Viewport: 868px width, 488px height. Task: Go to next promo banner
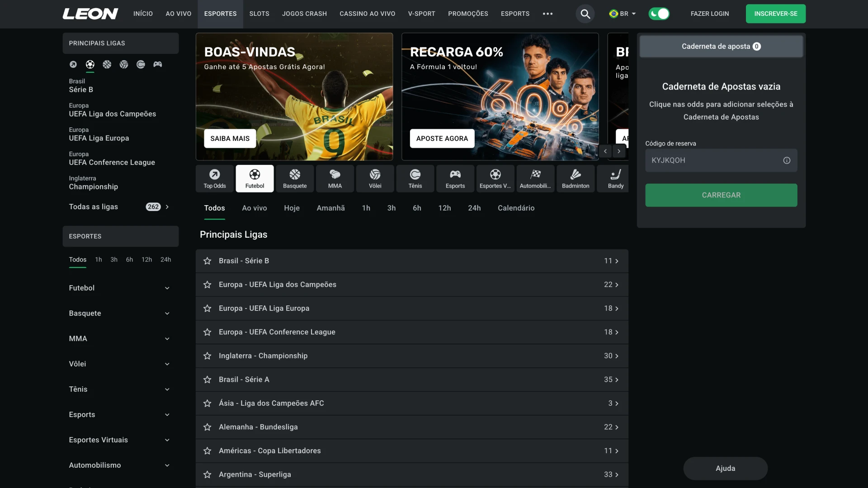coord(619,151)
